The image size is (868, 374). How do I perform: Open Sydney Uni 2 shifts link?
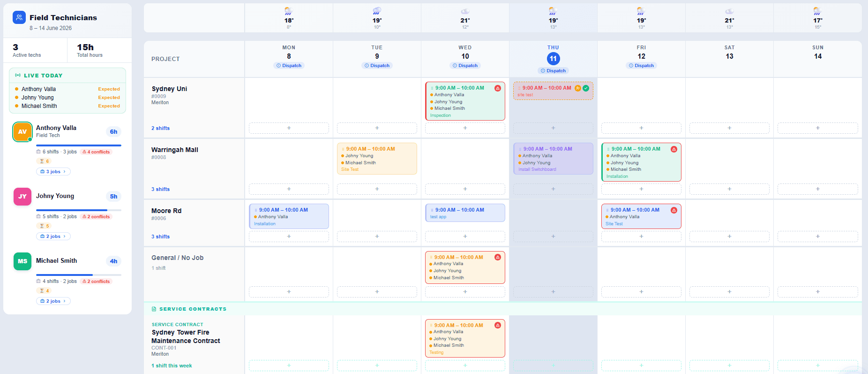click(160, 128)
